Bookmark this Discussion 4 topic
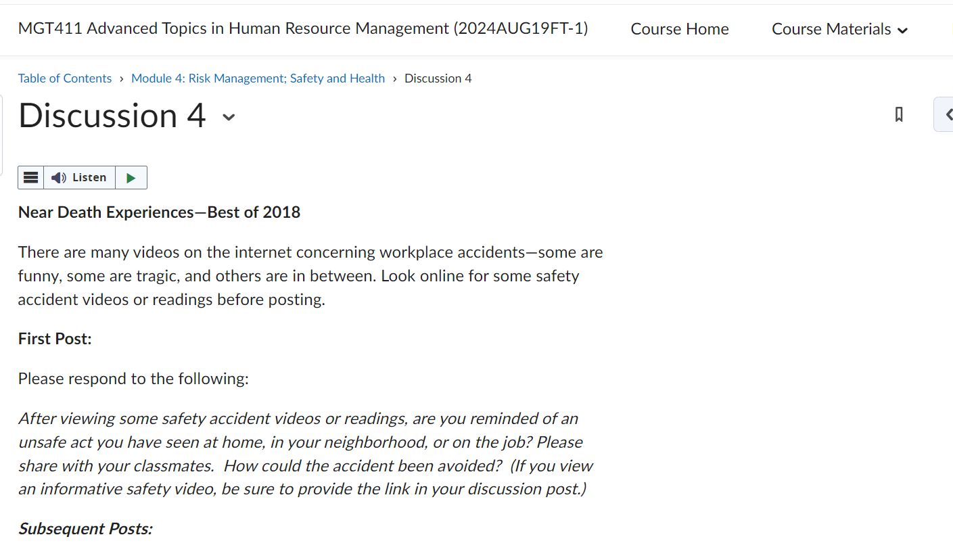 click(x=899, y=114)
